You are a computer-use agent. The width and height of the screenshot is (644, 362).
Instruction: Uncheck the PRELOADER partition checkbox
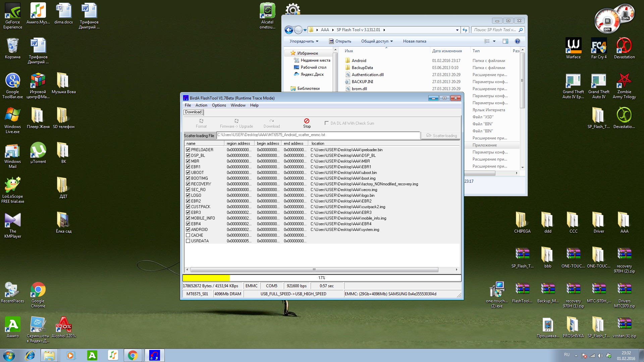188,150
